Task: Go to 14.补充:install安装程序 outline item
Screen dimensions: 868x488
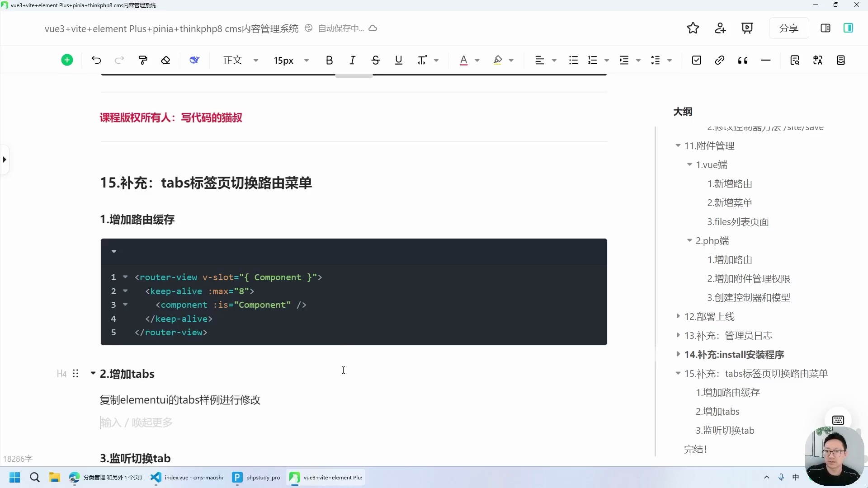Action: pos(734,355)
